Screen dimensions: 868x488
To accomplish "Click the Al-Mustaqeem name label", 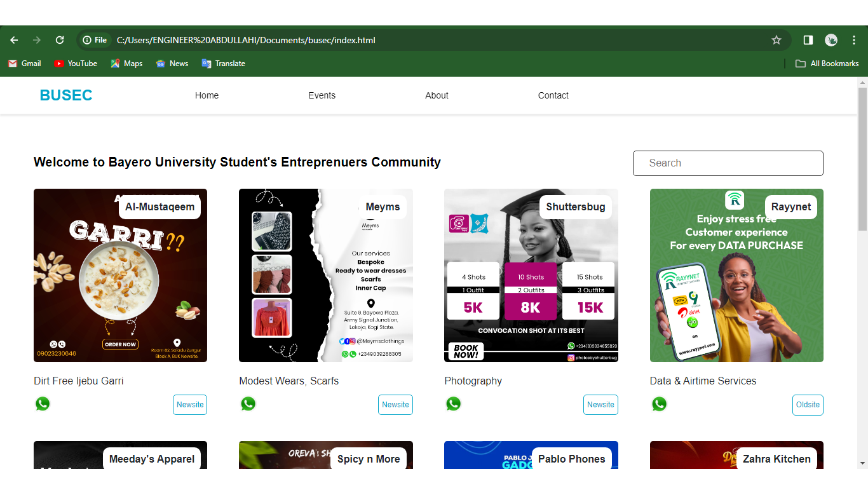I will click(x=159, y=207).
